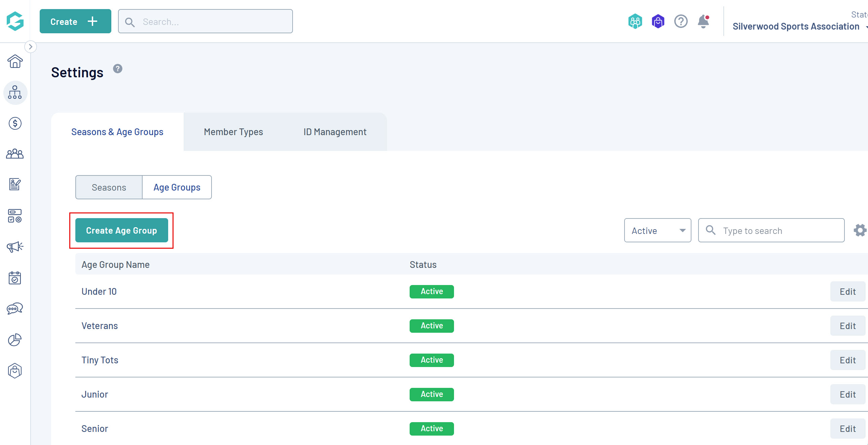Open the members group sidebar icon
Viewport: 868px width, 445px height.
(15, 154)
